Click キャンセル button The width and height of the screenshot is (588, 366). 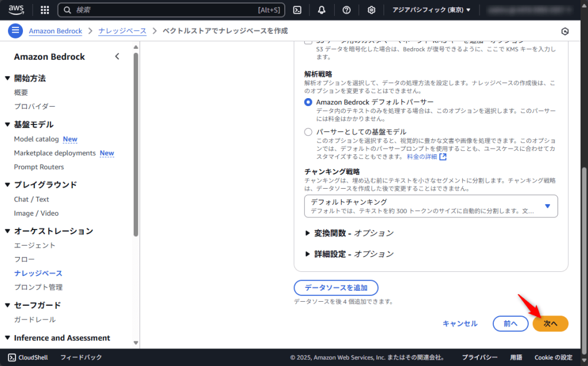[460, 324]
